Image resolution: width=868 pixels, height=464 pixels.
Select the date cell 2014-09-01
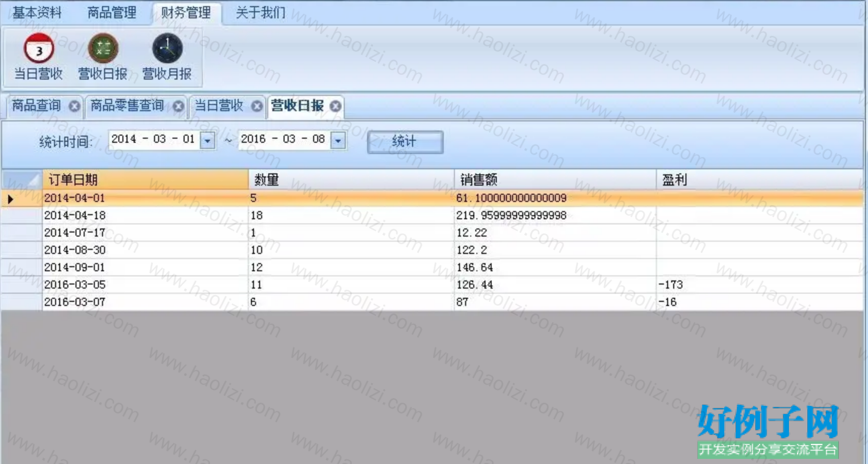[x=145, y=267]
